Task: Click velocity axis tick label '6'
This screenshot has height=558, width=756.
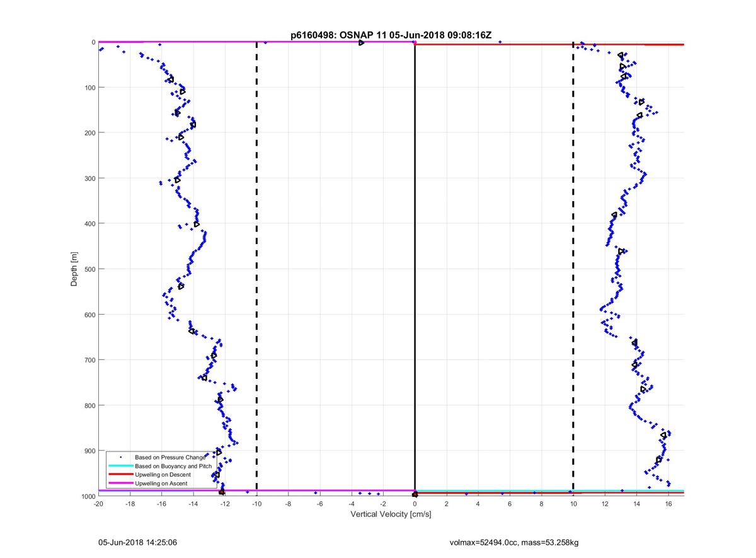Action: 510,504
